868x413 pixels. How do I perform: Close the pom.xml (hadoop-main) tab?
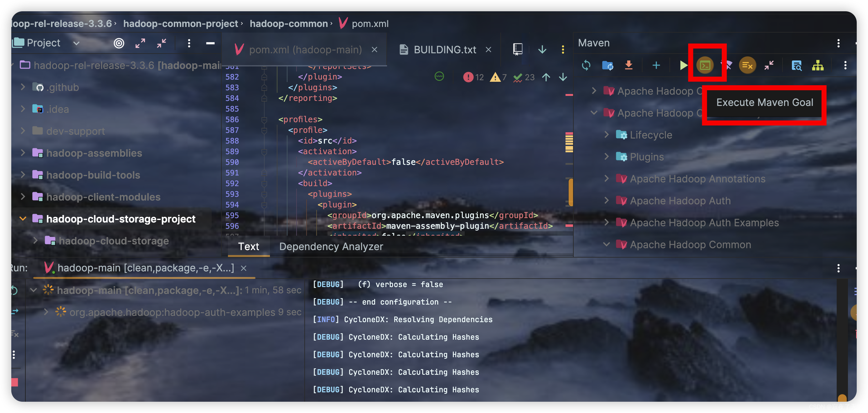tap(375, 50)
